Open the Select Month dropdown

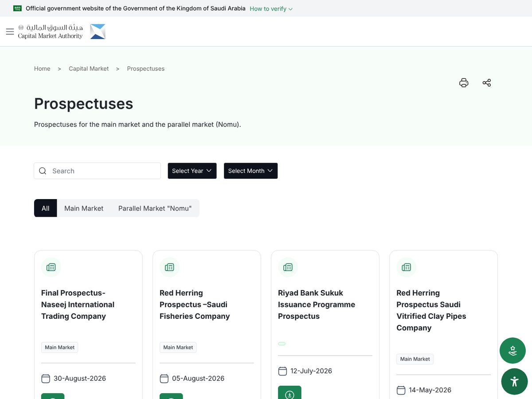pyautogui.click(x=250, y=171)
